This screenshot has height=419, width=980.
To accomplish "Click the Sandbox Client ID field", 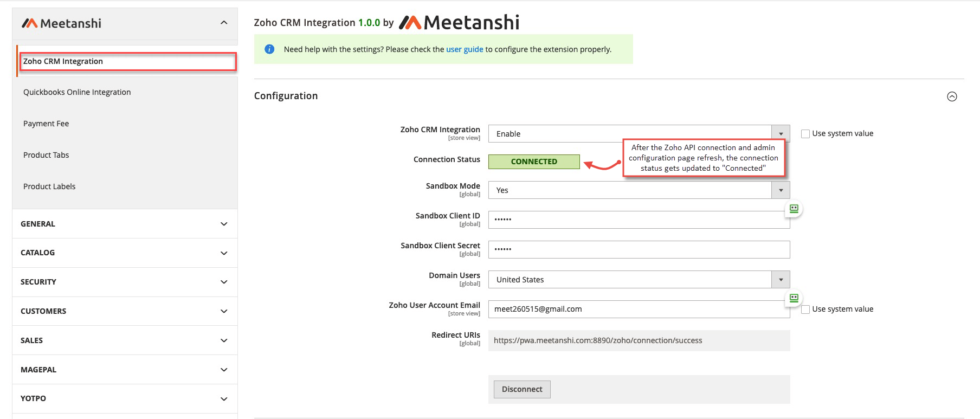I will [639, 220].
